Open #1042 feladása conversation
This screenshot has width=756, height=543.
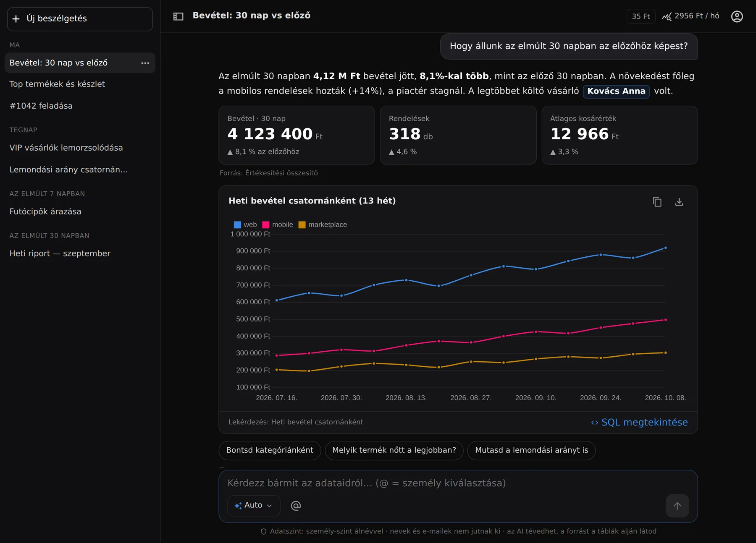(80, 106)
